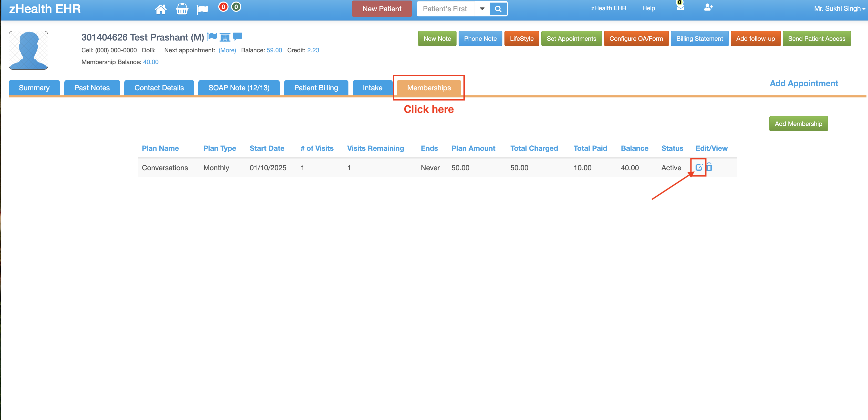This screenshot has height=420, width=868.
Task: Delete the Conversations membership via trash icon
Action: pyautogui.click(x=709, y=167)
